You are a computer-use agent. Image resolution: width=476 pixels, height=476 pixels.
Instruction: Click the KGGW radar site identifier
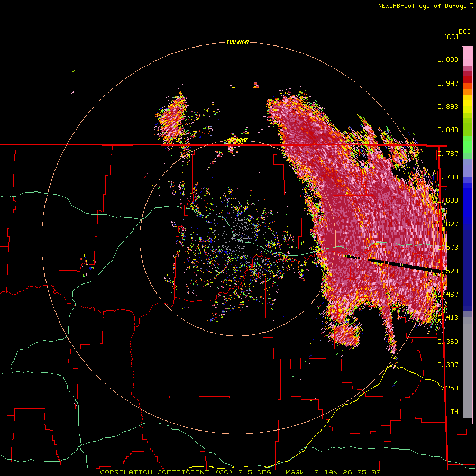[295, 472]
